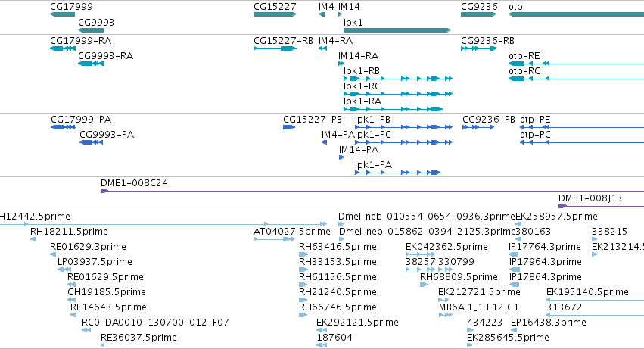Image resolution: width=644 pixels, height=349 pixels.
Task: Click protein IM14-PA
Action: (x=342, y=157)
